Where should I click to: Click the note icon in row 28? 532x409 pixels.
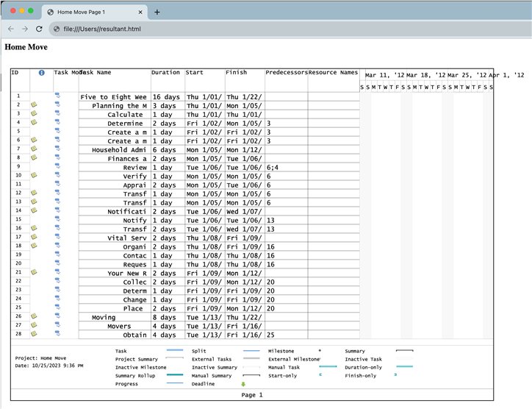[34, 335]
